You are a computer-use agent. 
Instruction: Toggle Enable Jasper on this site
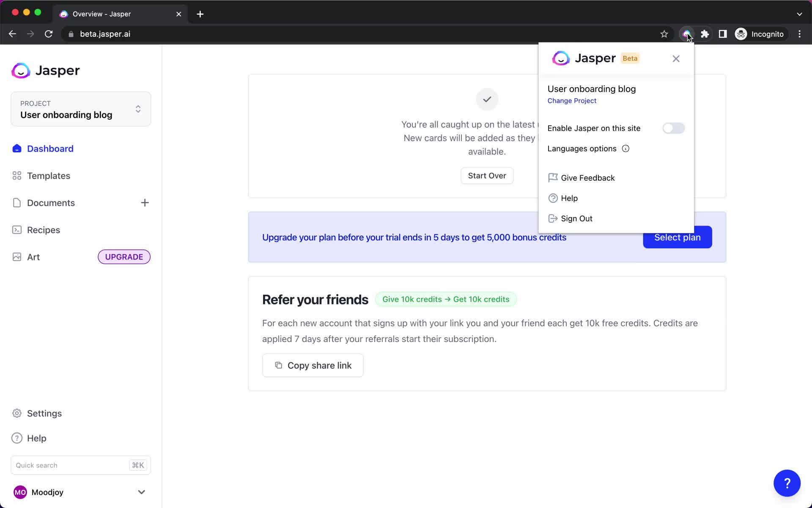pyautogui.click(x=673, y=127)
